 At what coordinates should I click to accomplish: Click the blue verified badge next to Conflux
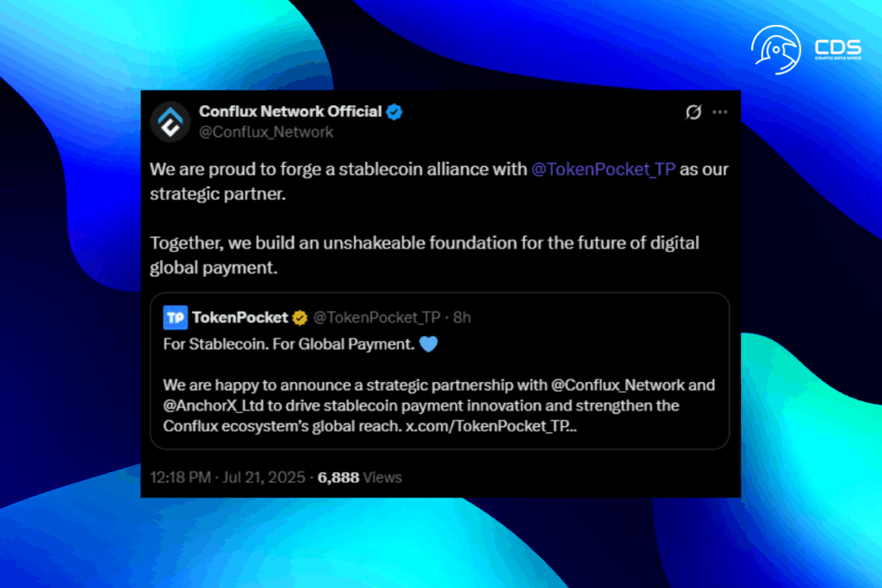(x=394, y=112)
